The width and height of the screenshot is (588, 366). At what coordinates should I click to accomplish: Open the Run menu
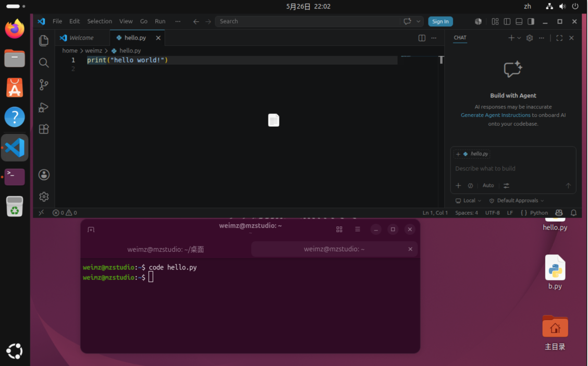coord(160,21)
